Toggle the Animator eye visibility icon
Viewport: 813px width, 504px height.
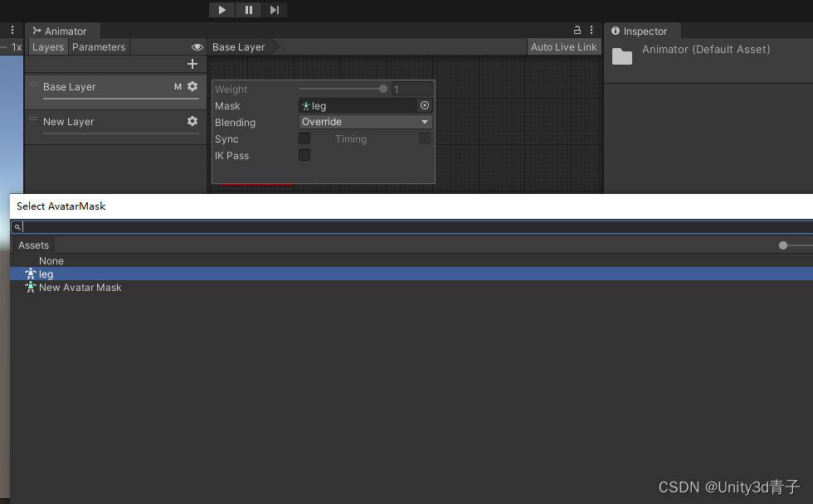197,47
